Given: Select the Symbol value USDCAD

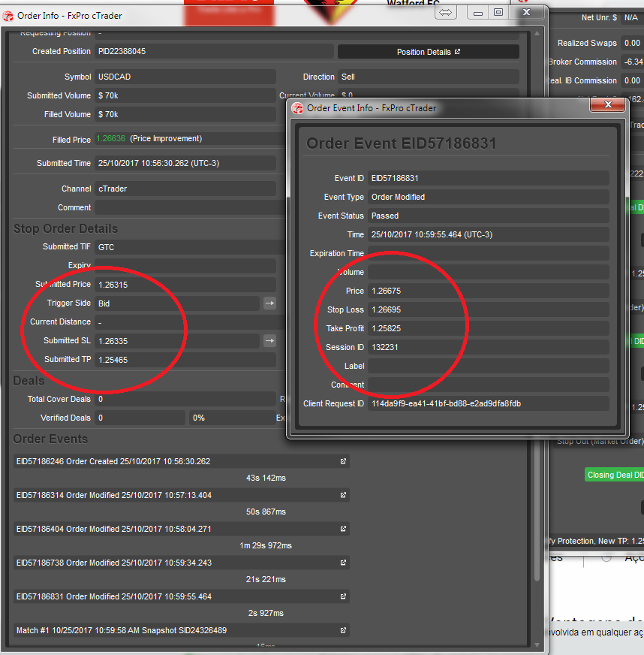Looking at the screenshot, I should tap(114, 77).
